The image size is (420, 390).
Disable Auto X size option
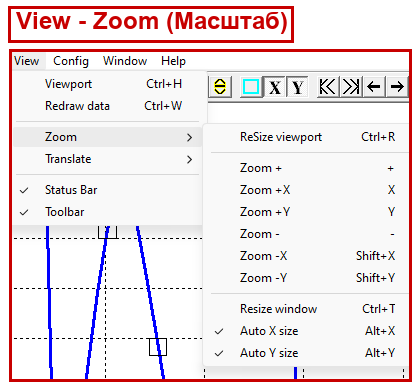click(x=306, y=331)
